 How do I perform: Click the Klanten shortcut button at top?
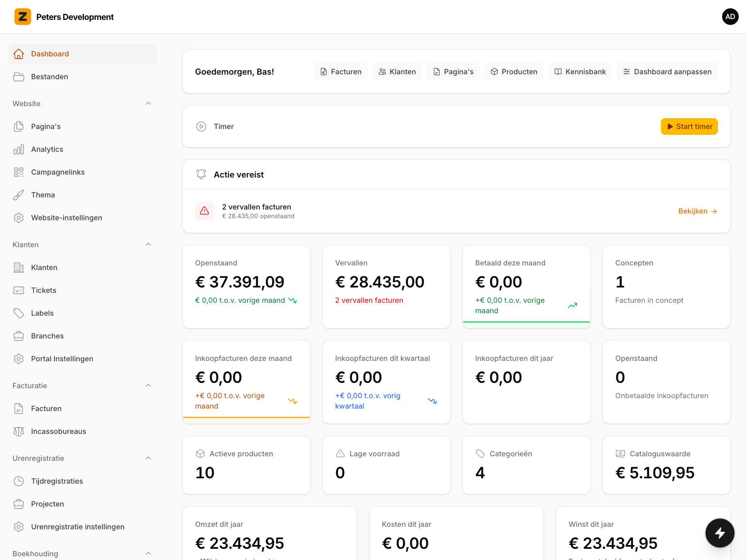coord(397,72)
